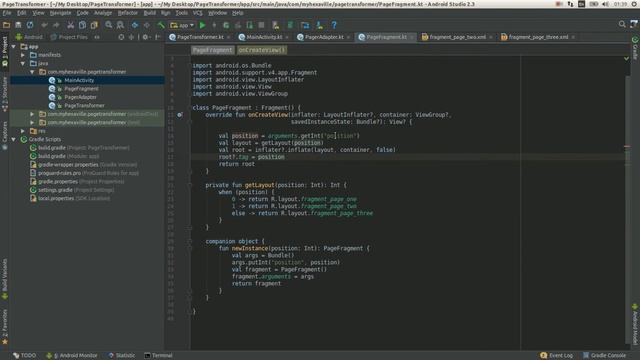This screenshot has width=640, height=360.
Task: Collapse the app module tree node
Action: pos(14,47)
